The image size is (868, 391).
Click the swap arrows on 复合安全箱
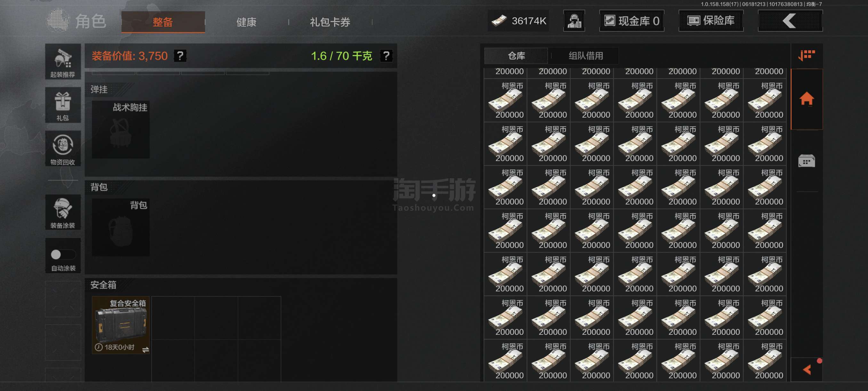coord(145,350)
